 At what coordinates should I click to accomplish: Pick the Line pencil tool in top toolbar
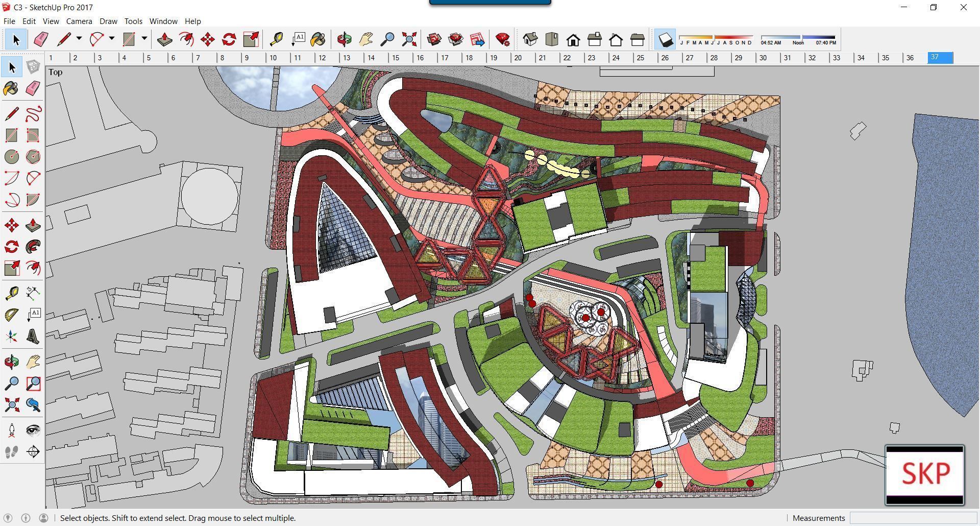64,39
